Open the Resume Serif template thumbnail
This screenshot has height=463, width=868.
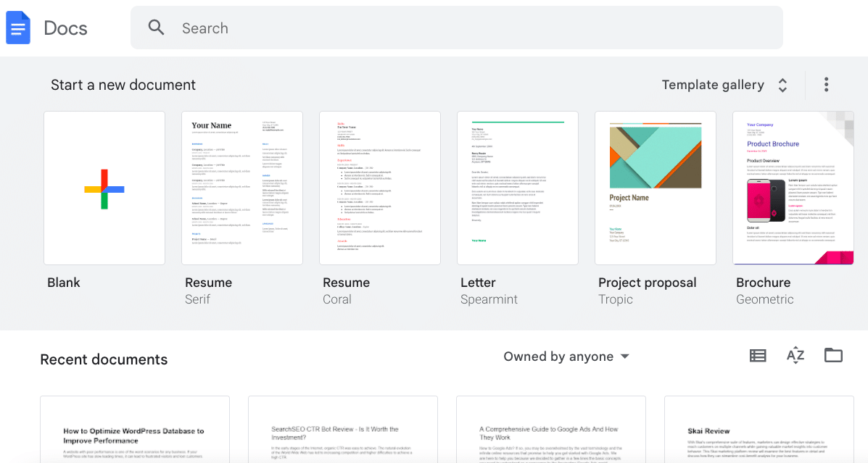coord(242,188)
